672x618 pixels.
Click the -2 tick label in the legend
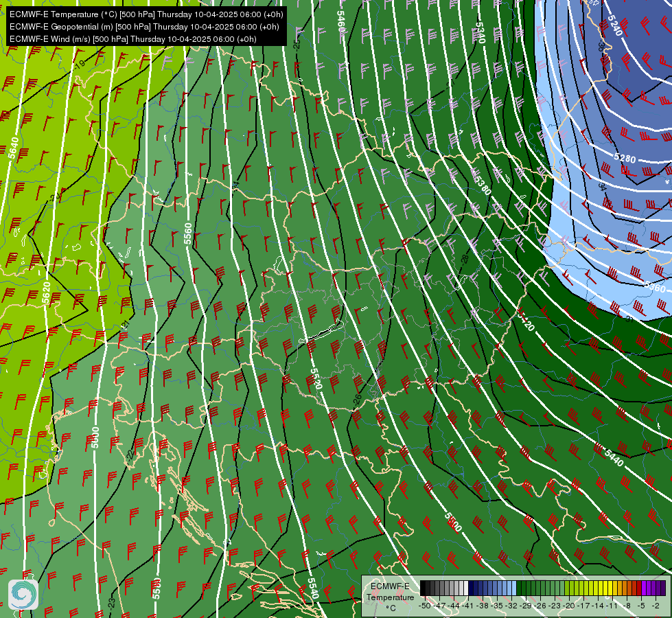656,606
